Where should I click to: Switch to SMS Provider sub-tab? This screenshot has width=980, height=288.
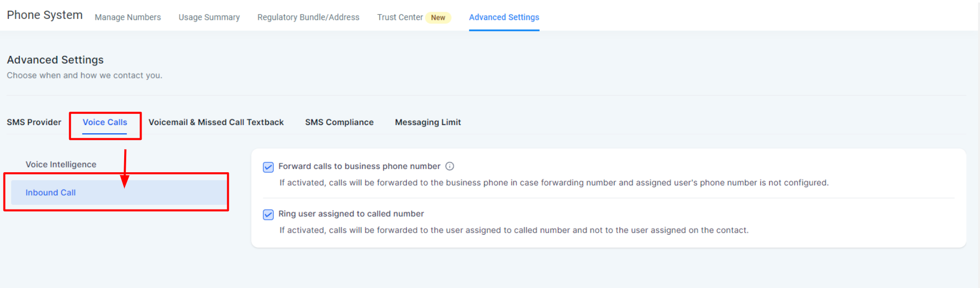point(34,122)
